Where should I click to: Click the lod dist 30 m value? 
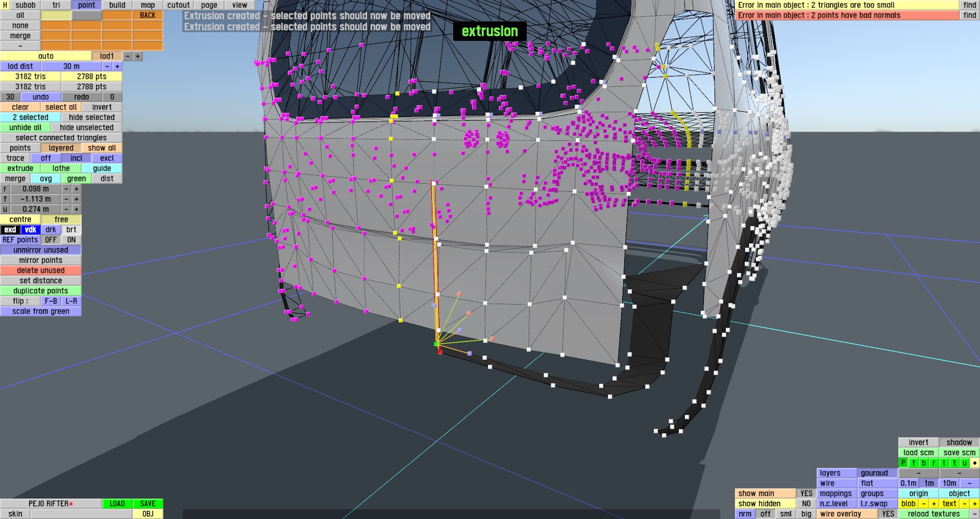pyautogui.click(x=71, y=66)
